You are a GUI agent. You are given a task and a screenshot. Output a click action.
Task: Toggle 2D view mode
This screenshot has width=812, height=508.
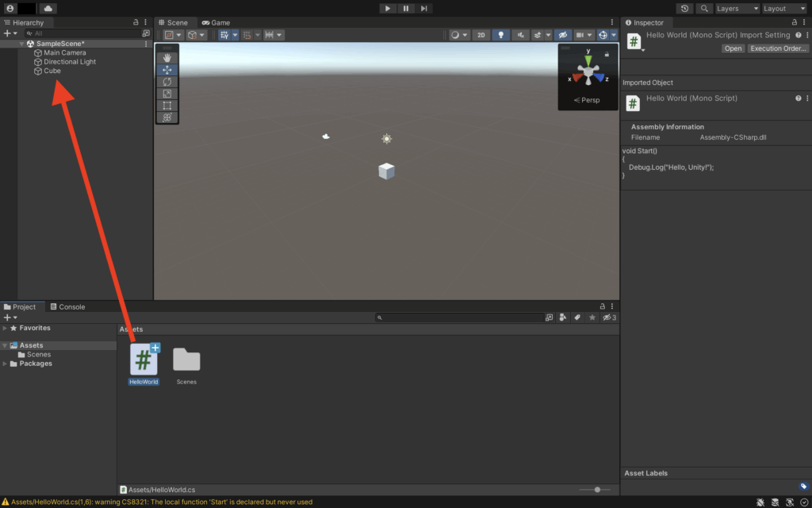pyautogui.click(x=481, y=35)
